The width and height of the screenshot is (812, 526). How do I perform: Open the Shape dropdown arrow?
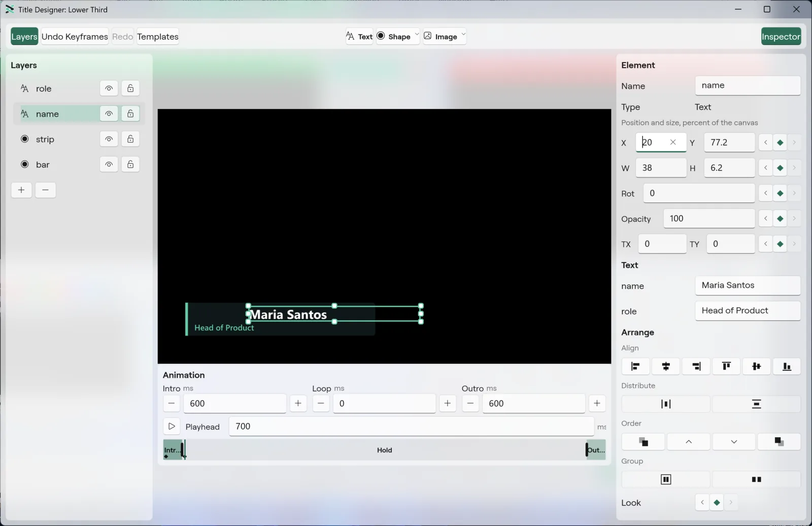pos(417,35)
